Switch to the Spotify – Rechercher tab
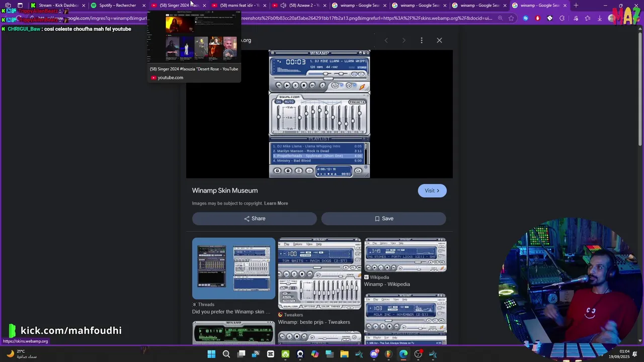Image resolution: width=644 pixels, height=362 pixels. tap(117, 6)
